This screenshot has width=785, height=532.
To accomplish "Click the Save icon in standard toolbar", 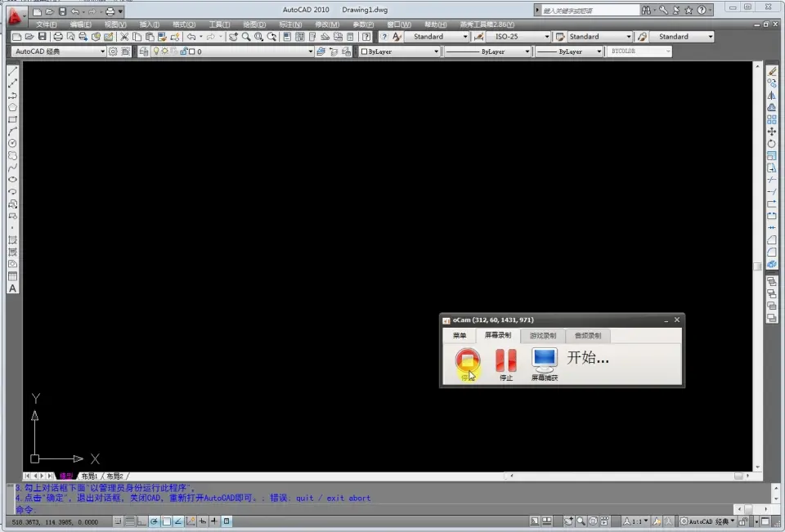I will coord(42,37).
